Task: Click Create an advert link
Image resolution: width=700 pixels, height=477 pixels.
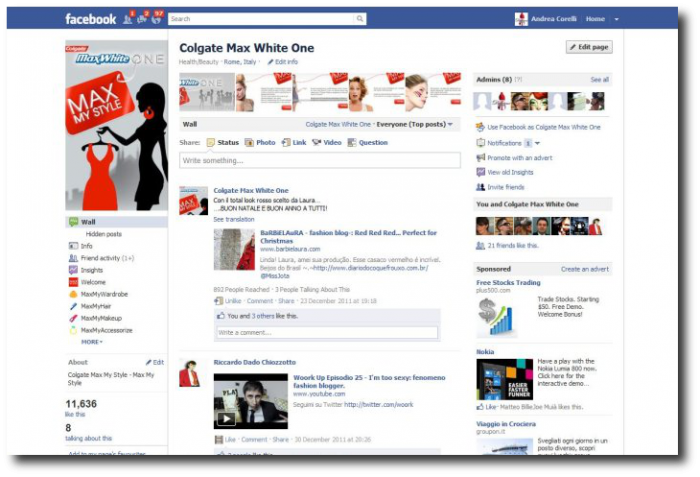Action: click(x=585, y=269)
